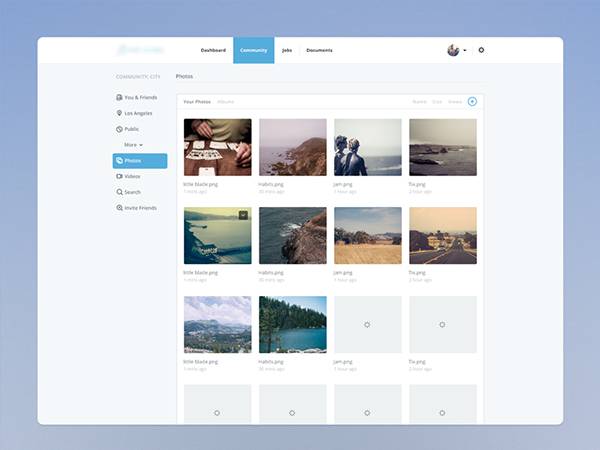The image size is (600, 450).
Task: Go to the Documents tab
Action: coord(319,50)
